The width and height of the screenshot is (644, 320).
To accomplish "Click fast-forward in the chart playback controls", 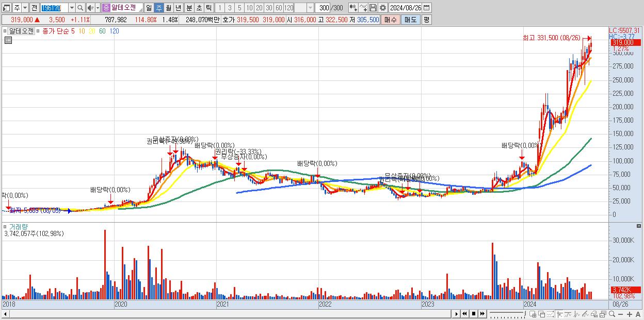I will click(x=482, y=314).
